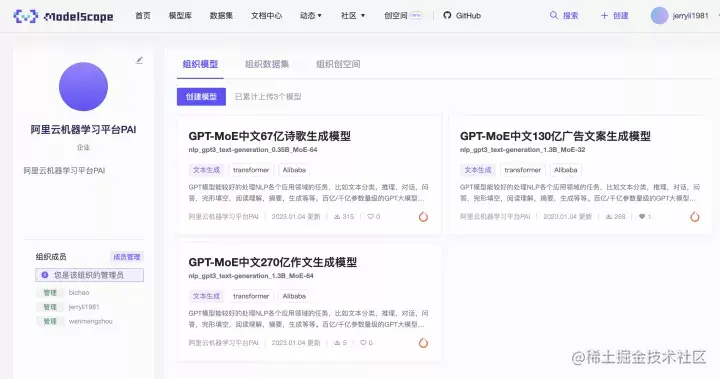Image resolution: width=720 pixels, height=379 pixels.
Task: Switch to the 组织数据集 tab
Action: 267,64
